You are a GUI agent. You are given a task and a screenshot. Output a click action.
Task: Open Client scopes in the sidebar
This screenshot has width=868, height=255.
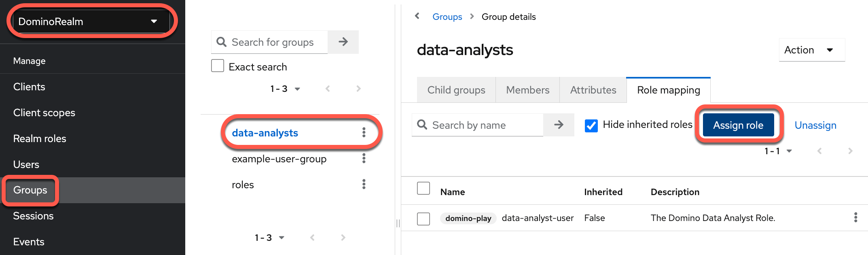[x=44, y=113]
